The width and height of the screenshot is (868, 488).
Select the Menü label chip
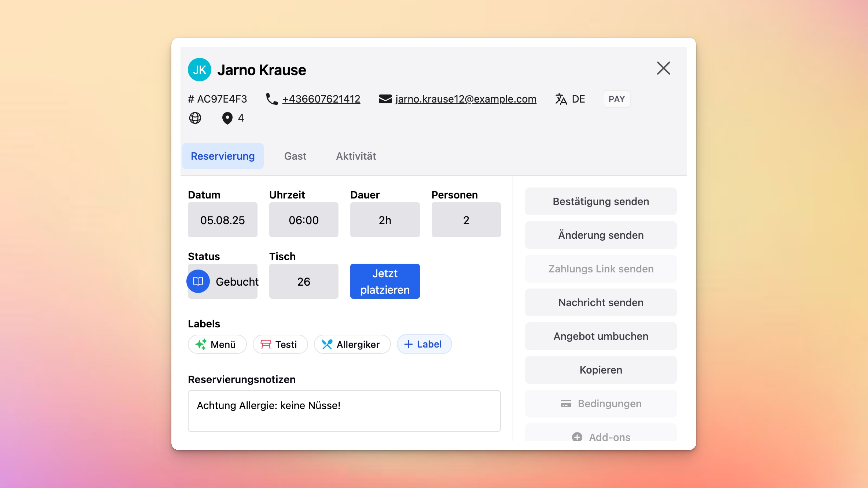(x=217, y=344)
